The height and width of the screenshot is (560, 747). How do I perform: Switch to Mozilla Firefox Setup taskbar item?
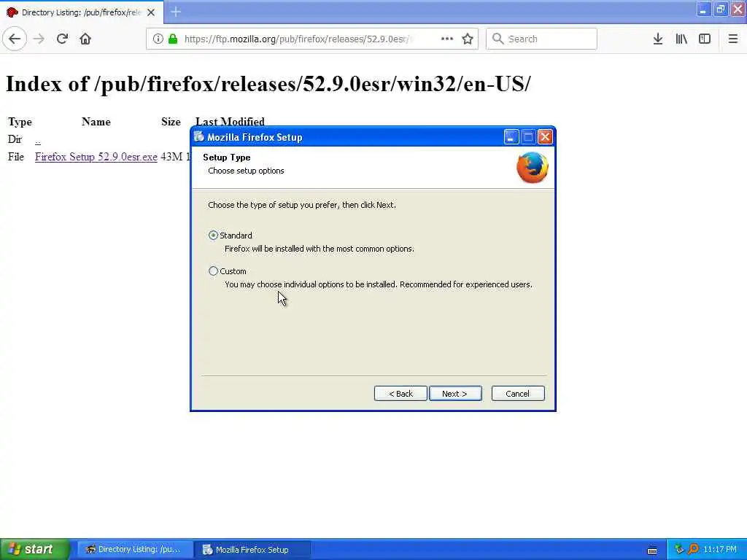point(252,549)
